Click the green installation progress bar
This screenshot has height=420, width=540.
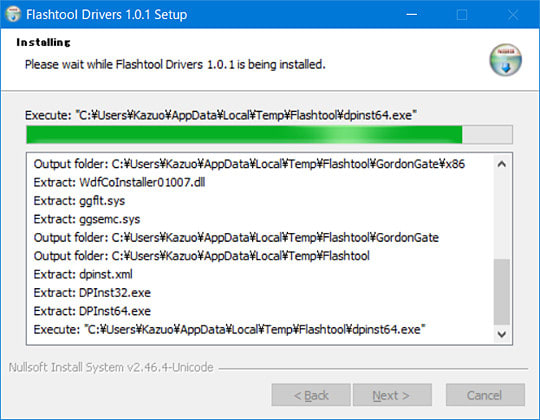coord(269,135)
